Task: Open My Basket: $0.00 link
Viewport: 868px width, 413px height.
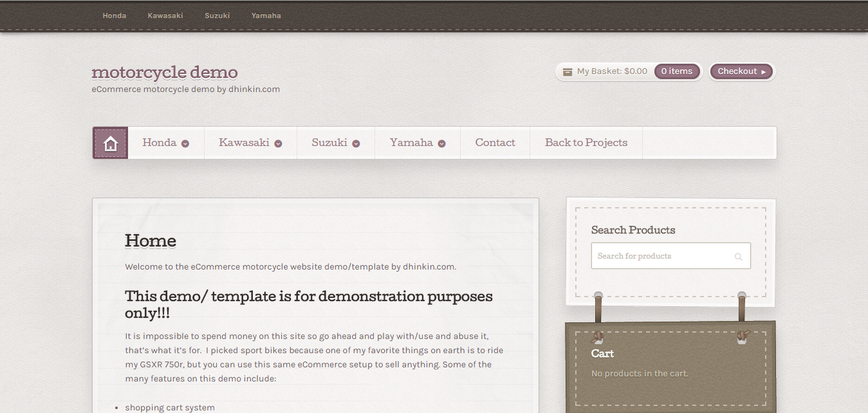Action: point(612,71)
